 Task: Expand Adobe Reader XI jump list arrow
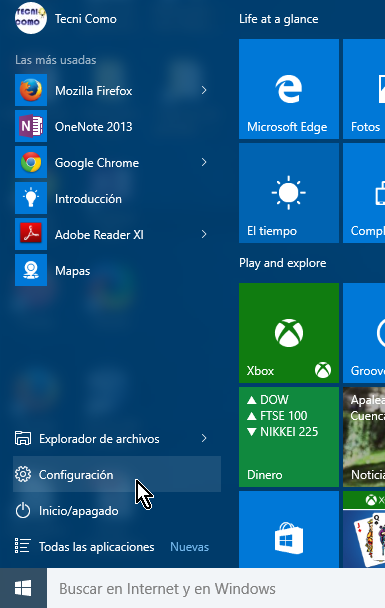pyautogui.click(x=204, y=234)
